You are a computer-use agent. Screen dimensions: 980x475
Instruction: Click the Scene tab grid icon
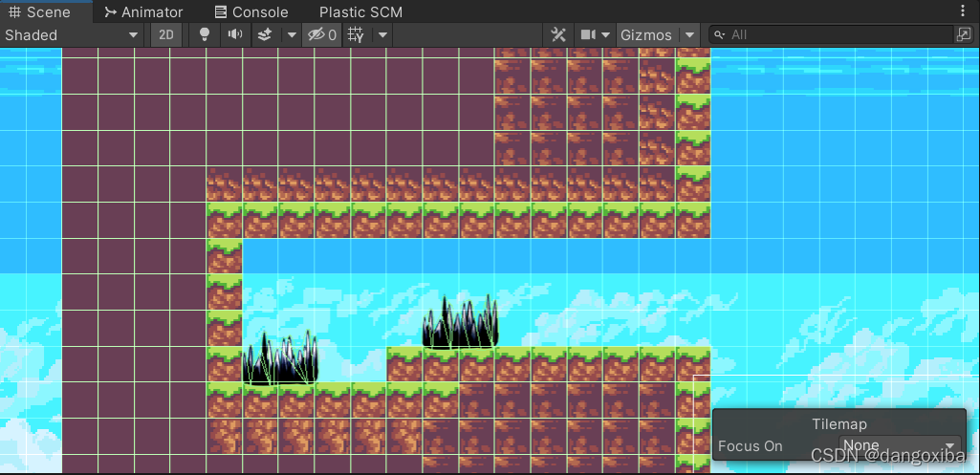pyautogui.click(x=15, y=11)
